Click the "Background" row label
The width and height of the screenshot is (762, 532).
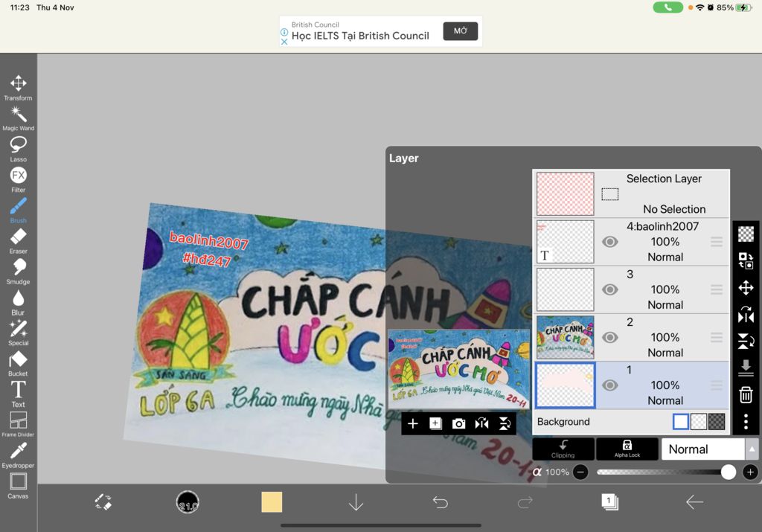pos(563,422)
